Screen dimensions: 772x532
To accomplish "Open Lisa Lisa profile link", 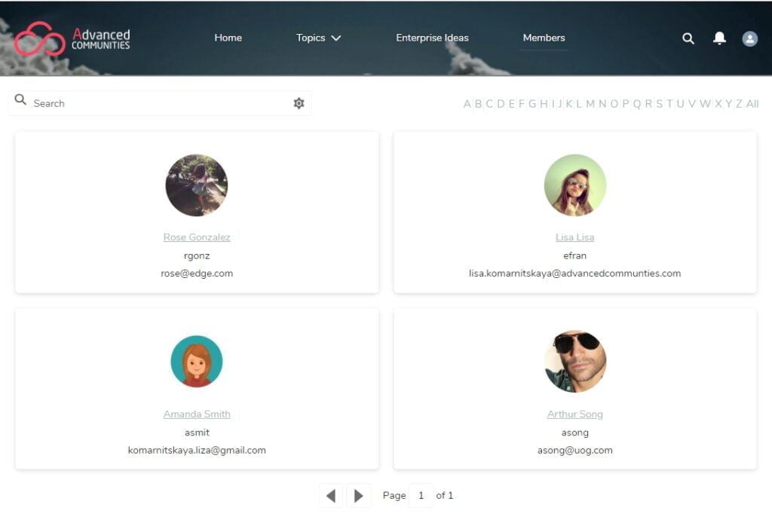I will pos(575,237).
